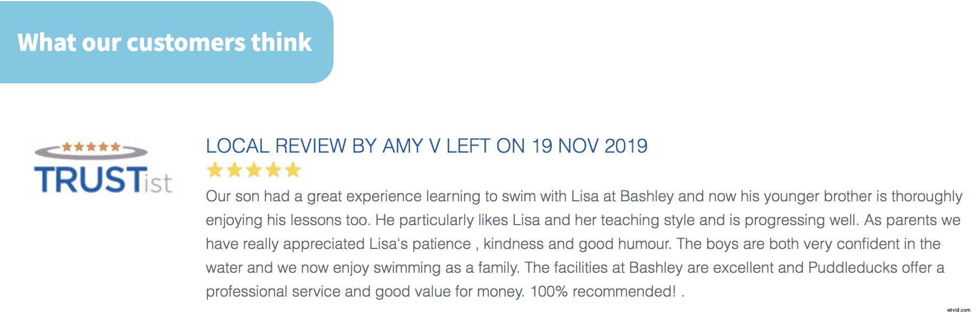This screenshot has width=980, height=315.
Task: Click the line starting 'have really appreciated'
Action: (x=573, y=244)
